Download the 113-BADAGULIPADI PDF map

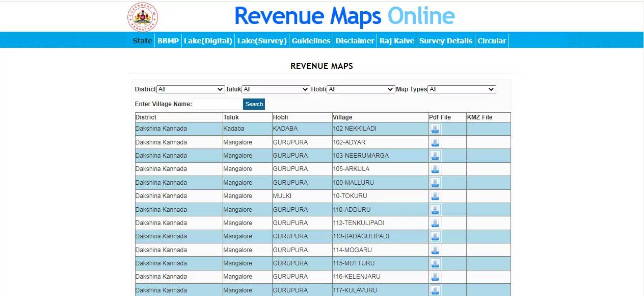click(435, 236)
